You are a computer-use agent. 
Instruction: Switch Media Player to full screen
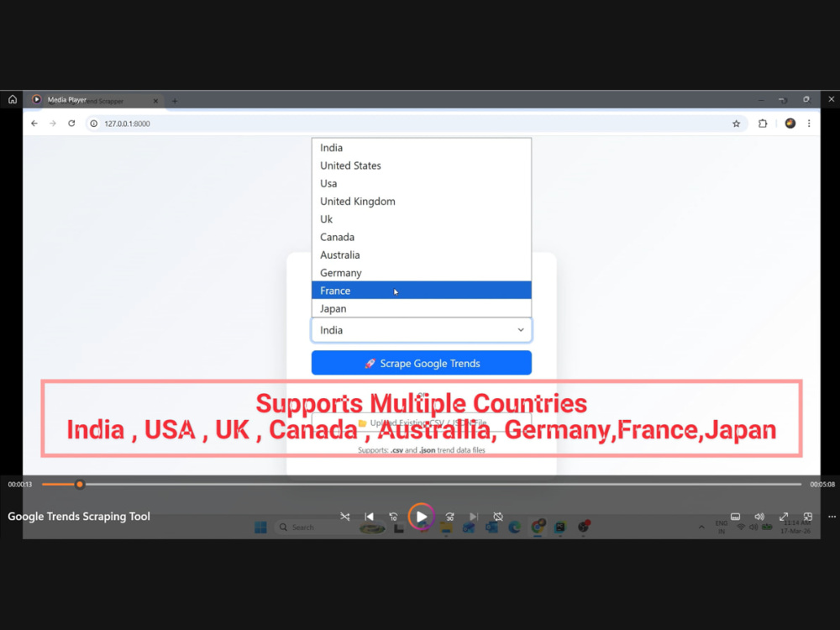click(x=784, y=517)
